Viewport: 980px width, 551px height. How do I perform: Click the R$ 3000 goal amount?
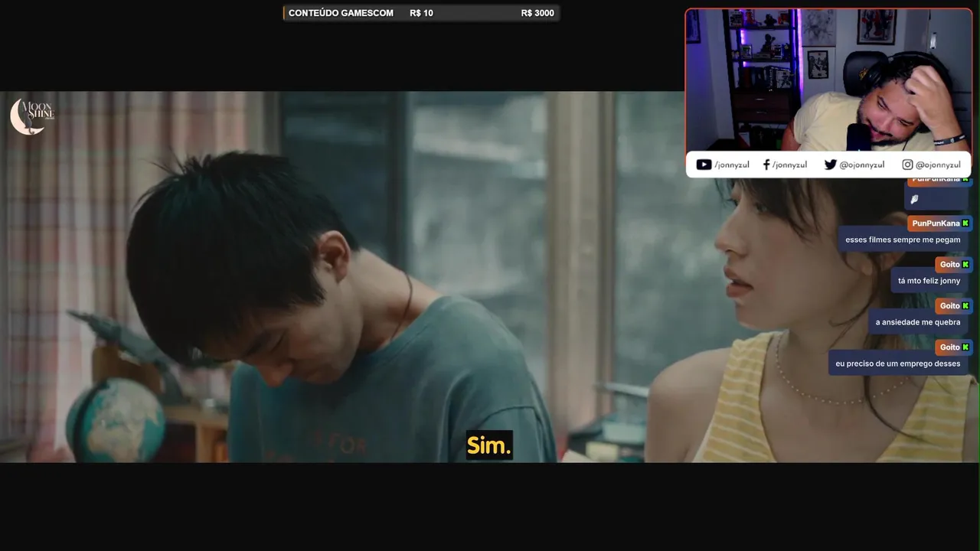pos(537,13)
